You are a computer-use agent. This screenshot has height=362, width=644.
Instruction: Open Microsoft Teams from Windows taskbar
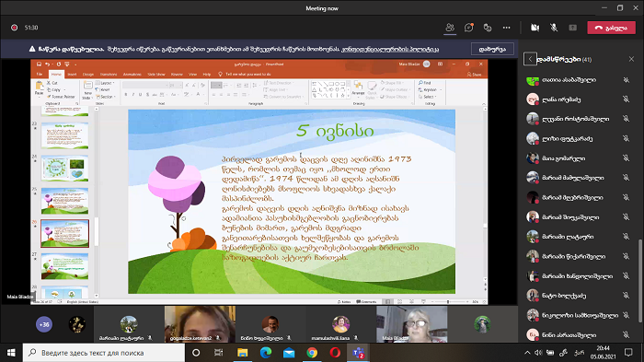click(x=358, y=353)
